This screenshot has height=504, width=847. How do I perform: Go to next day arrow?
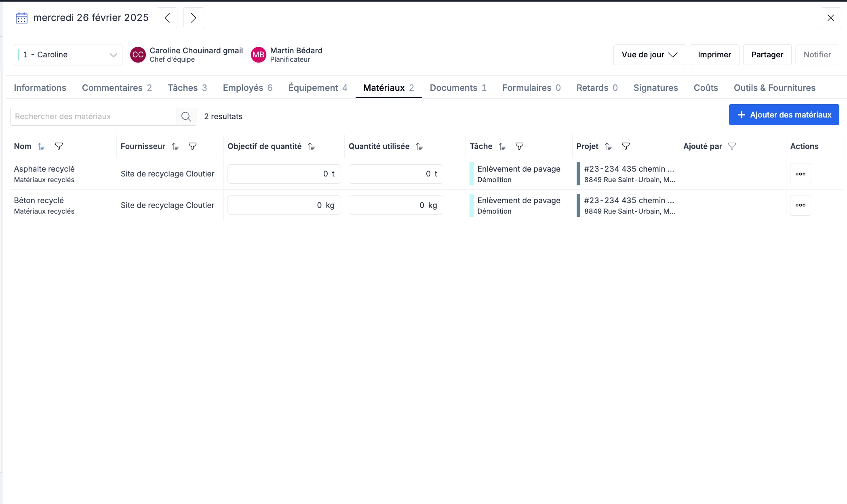click(194, 18)
